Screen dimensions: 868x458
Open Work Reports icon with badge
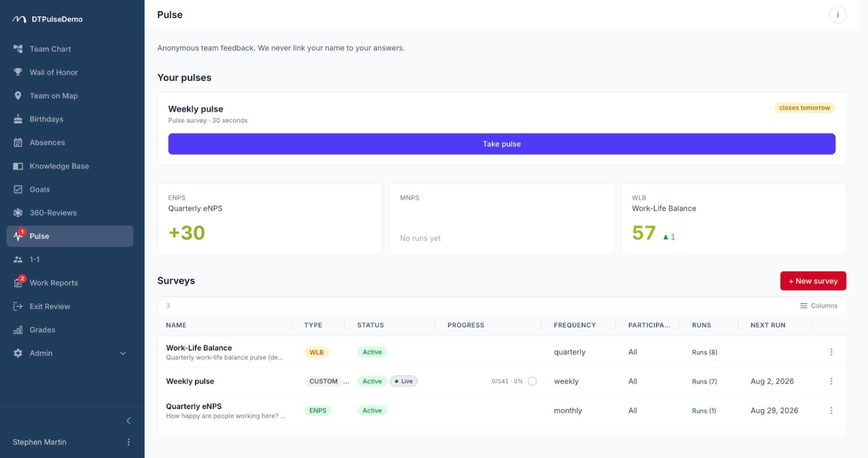click(19, 282)
